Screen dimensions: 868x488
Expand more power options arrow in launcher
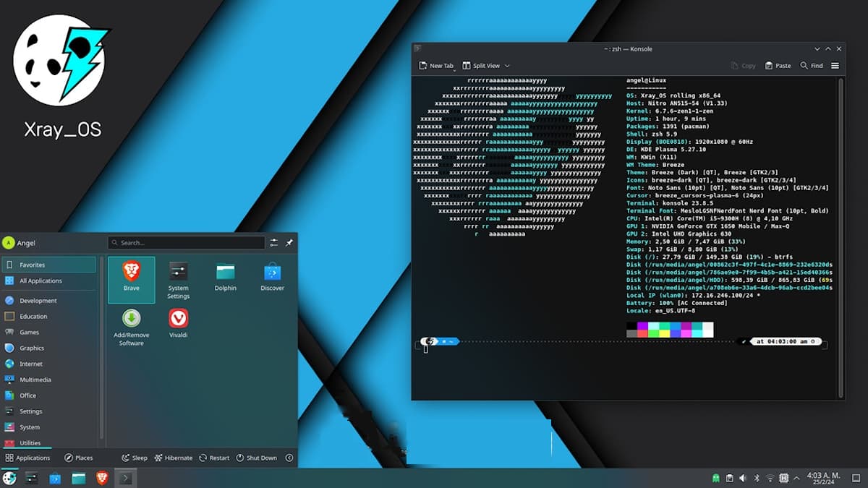tap(289, 458)
